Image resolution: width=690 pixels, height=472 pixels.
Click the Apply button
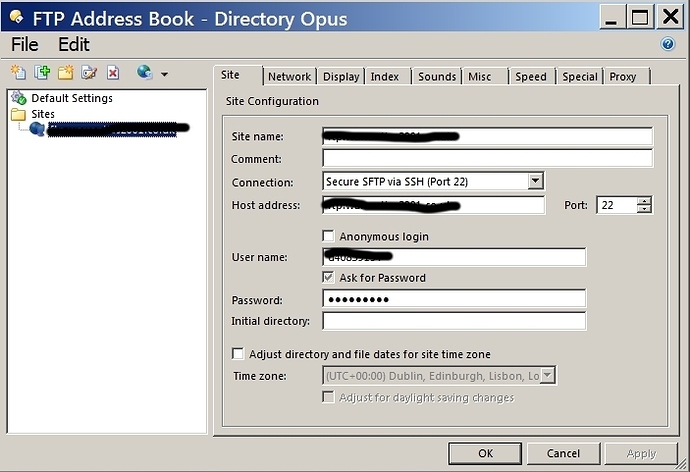pos(641,453)
